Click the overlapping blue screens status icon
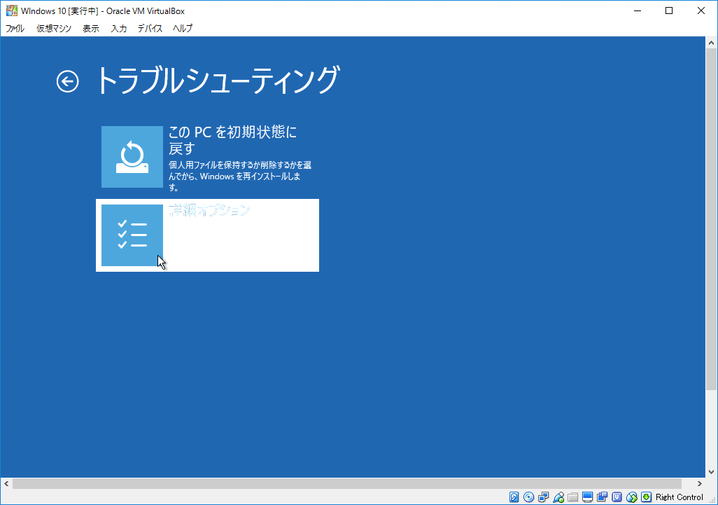Image resolution: width=718 pixels, height=505 pixels. (602, 497)
